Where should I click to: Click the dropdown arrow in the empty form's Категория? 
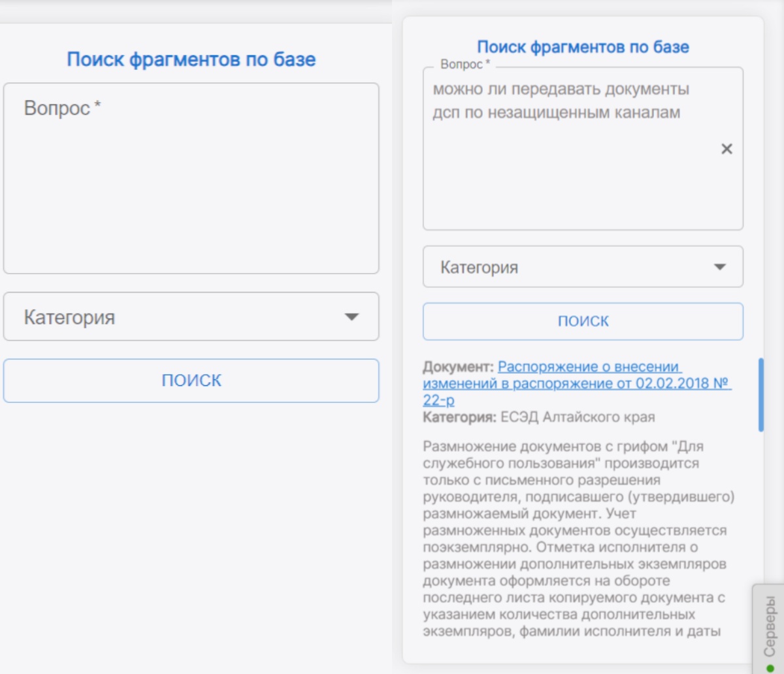pos(351,317)
